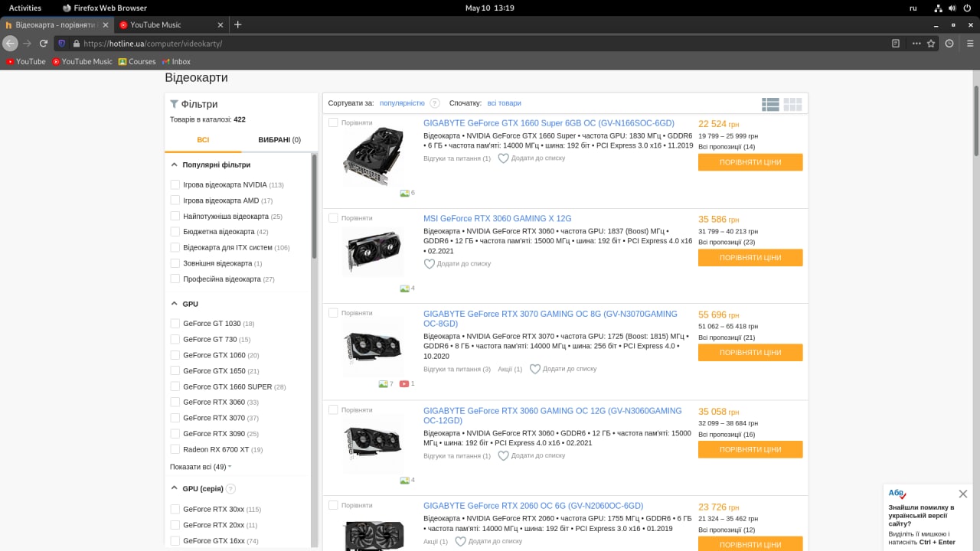
Task: Check Radeon RX 6700 XT filter
Action: click(x=175, y=449)
